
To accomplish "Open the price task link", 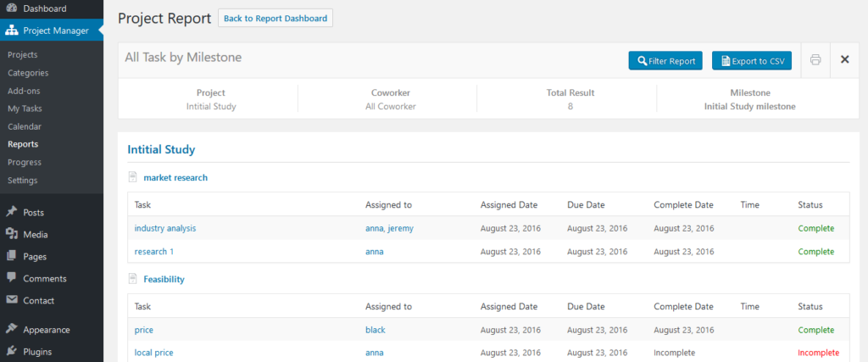I will click(144, 330).
